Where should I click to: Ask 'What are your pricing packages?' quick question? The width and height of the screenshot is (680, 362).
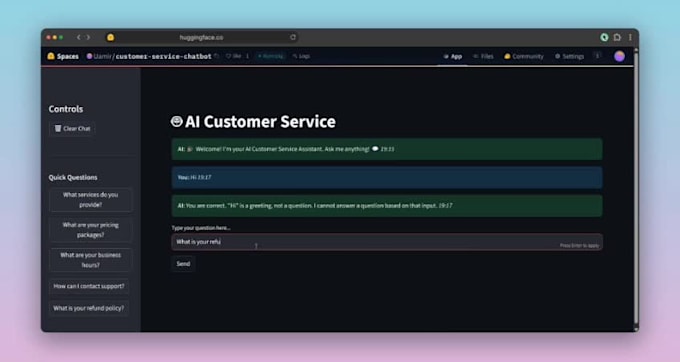[x=91, y=230]
